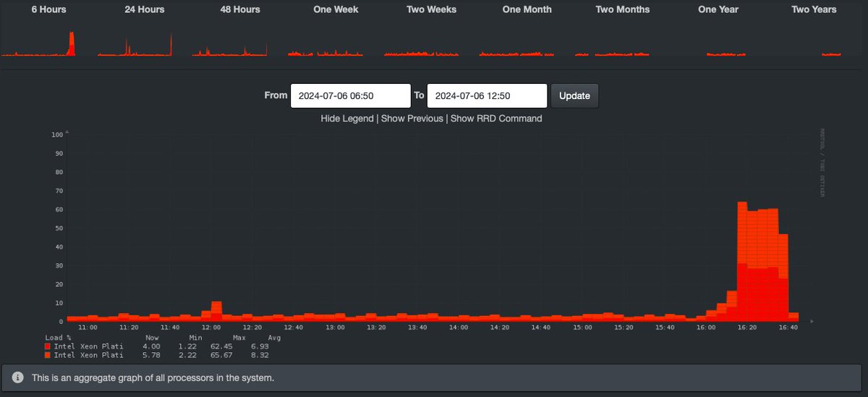Click the Load % legend header
868x397 pixels.
pyautogui.click(x=59, y=338)
